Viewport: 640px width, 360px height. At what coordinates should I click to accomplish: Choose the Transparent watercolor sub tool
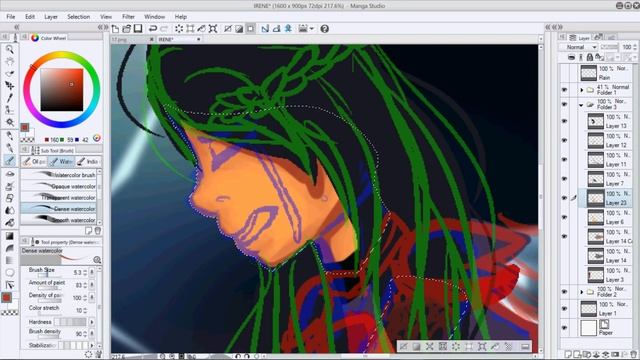click(x=59, y=198)
